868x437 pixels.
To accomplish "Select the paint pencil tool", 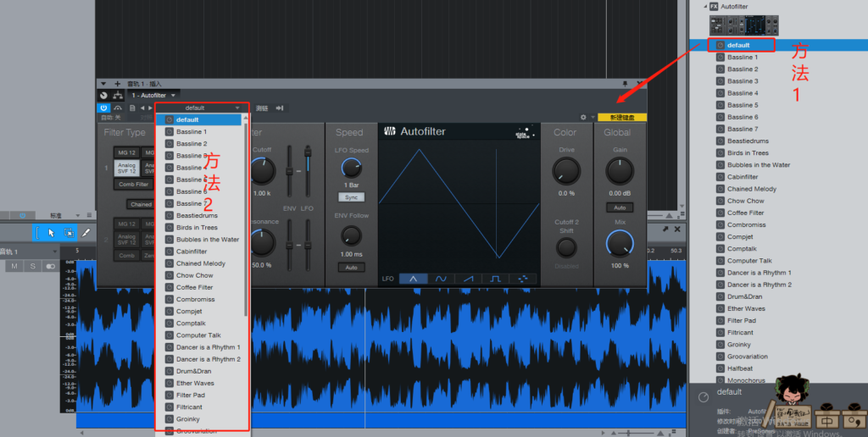I will coord(86,233).
